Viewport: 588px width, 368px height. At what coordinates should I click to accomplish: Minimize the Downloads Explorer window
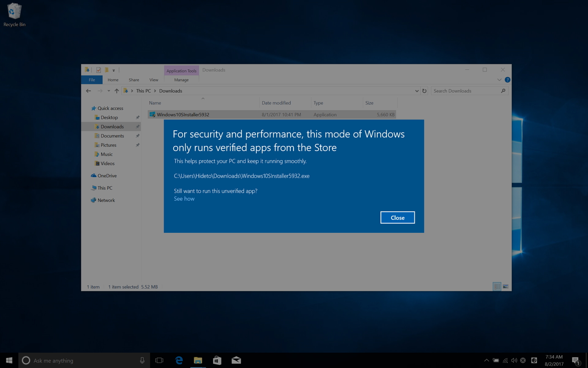point(467,70)
